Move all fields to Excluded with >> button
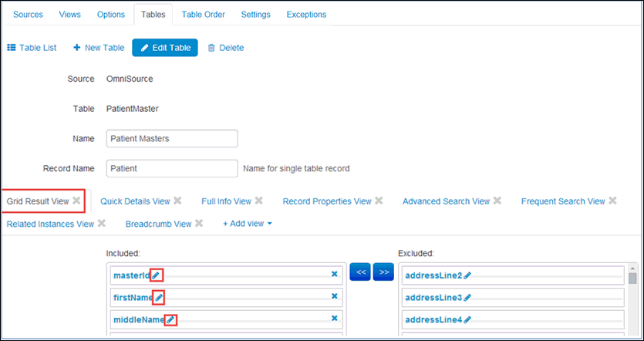The width and height of the screenshot is (644, 341). 383,272
